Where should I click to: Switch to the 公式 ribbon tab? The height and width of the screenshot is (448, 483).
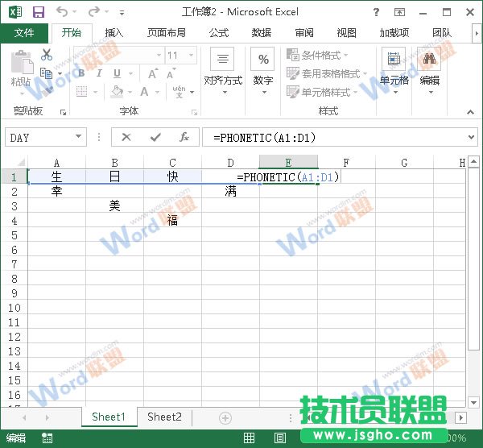(219, 33)
